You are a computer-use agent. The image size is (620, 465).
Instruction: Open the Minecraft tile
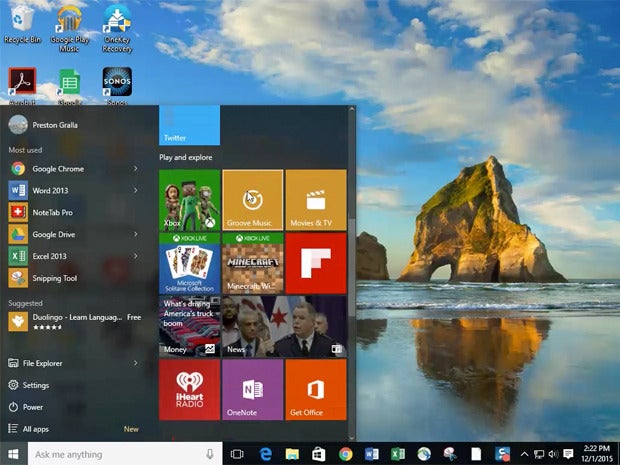pyautogui.click(x=253, y=263)
